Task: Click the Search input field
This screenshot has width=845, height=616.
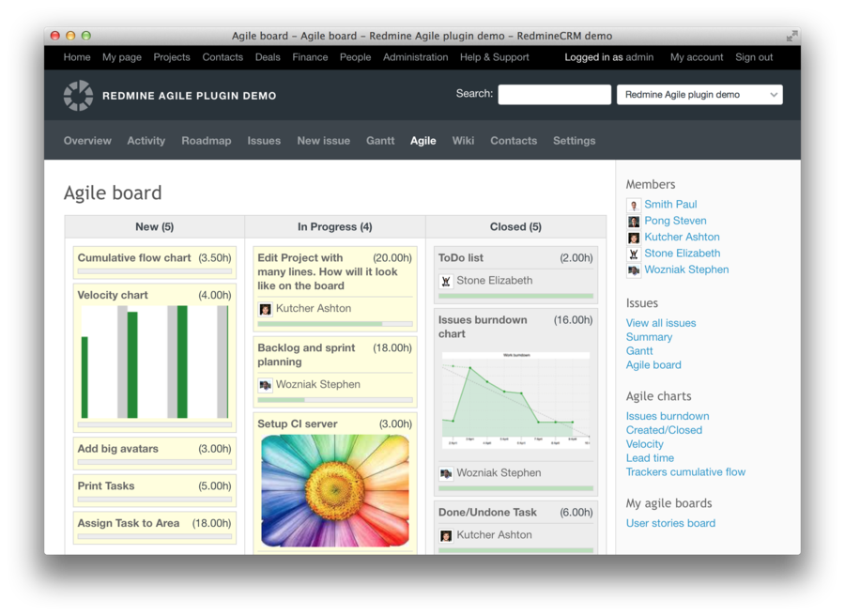Action: 554,95
